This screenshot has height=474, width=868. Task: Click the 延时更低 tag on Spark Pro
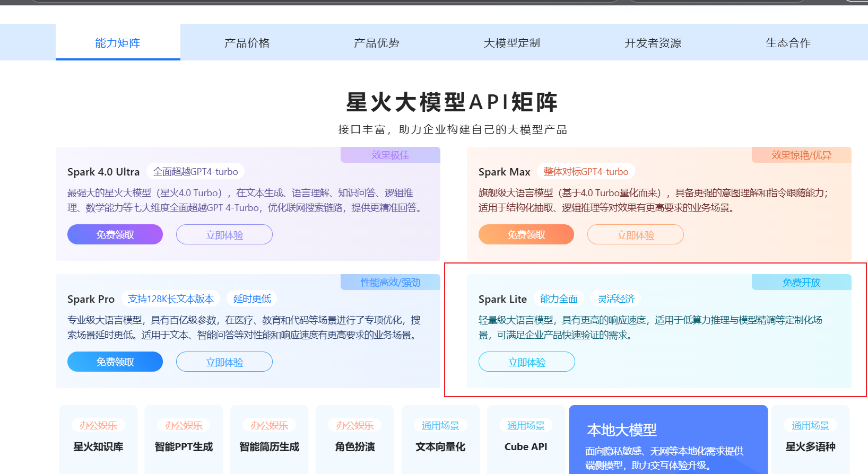click(252, 299)
